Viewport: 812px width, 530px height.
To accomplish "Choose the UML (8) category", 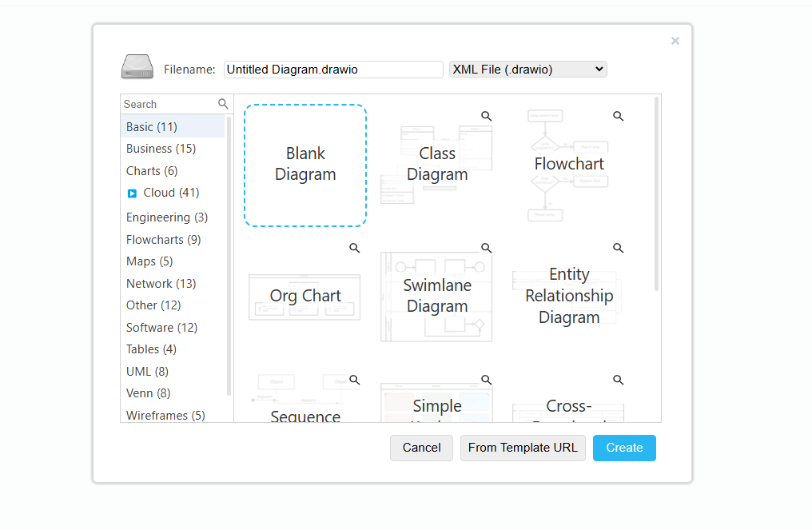I will coord(147,372).
